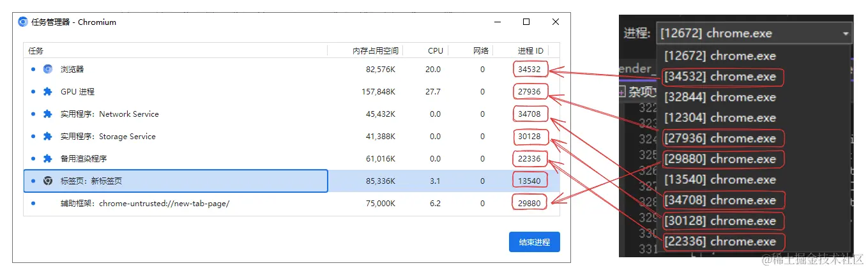Click CPU value 6.2

(435, 203)
